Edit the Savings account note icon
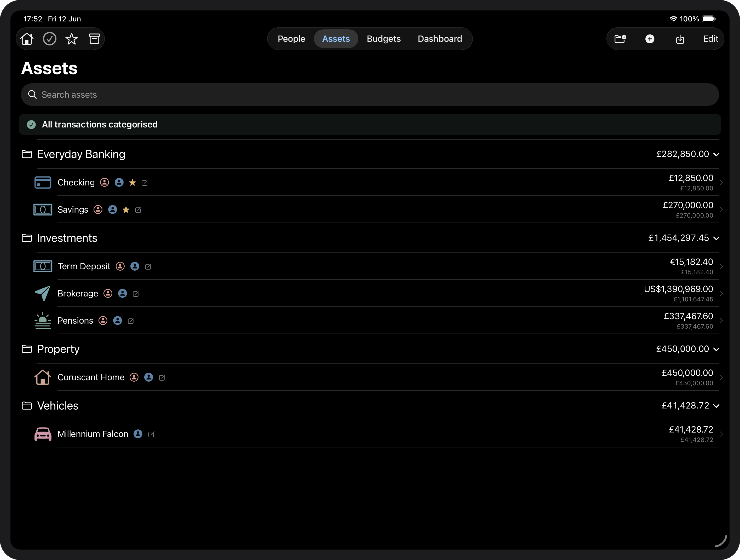The width and height of the screenshot is (740, 560). pos(138,210)
